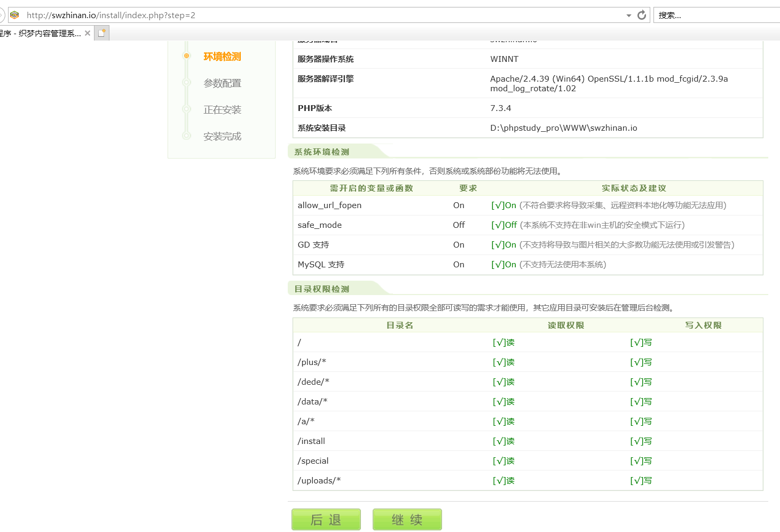Click the safe_mode row label

pos(319,225)
